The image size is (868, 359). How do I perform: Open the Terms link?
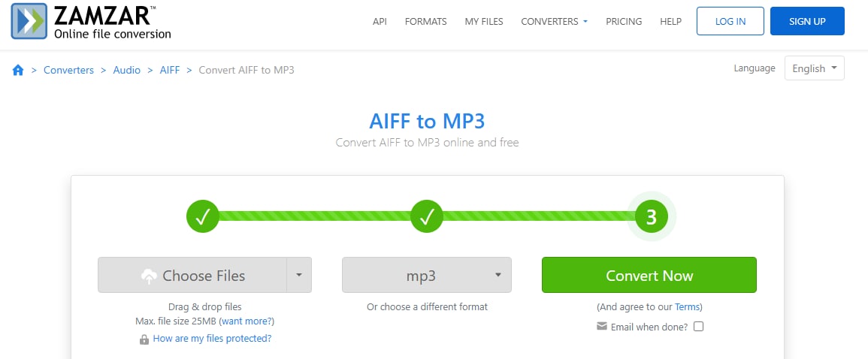click(687, 306)
